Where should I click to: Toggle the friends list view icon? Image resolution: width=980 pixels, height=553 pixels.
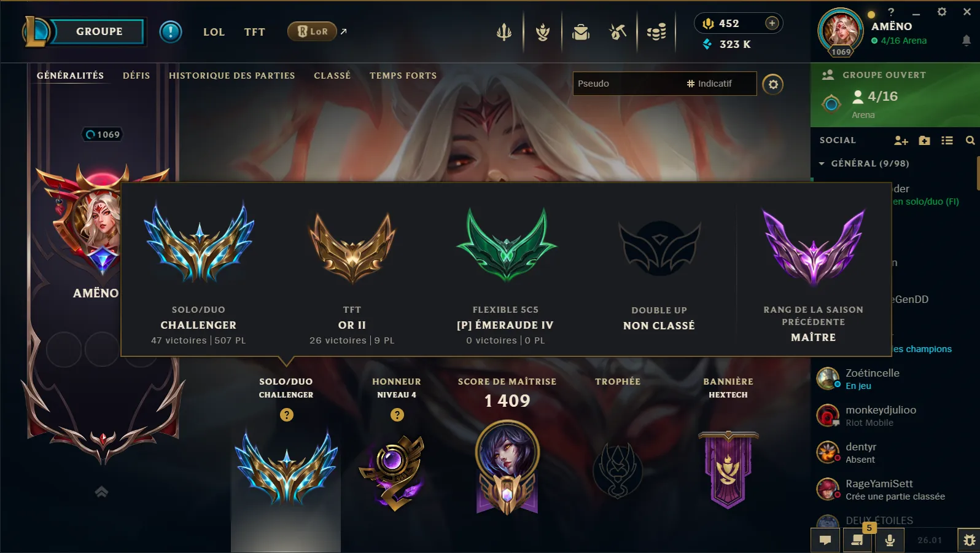tap(947, 141)
